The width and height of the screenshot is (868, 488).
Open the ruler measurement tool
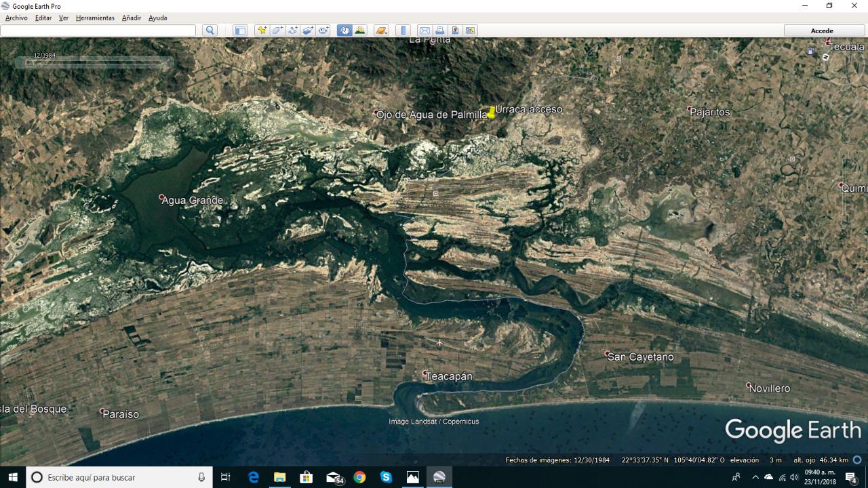(403, 30)
